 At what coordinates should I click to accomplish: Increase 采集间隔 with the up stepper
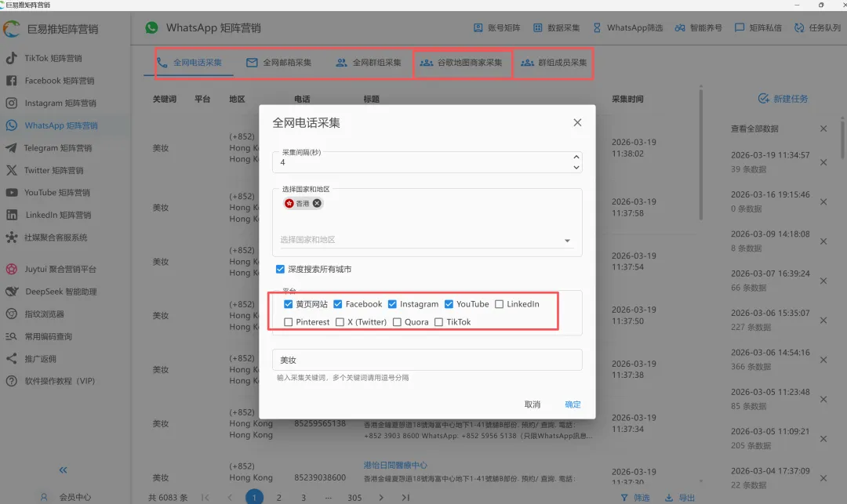click(575, 157)
